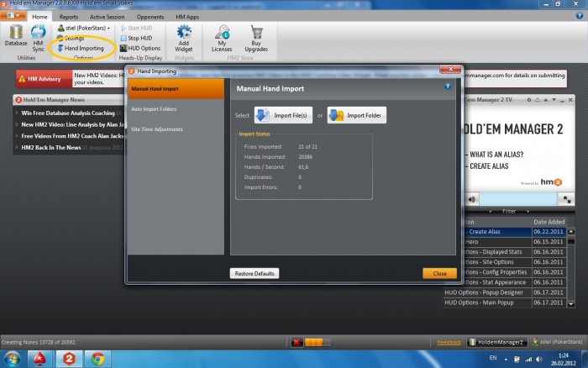588x368 pixels.
Task: Expand HM2 TV video to fullscreen
Action: coord(567,200)
